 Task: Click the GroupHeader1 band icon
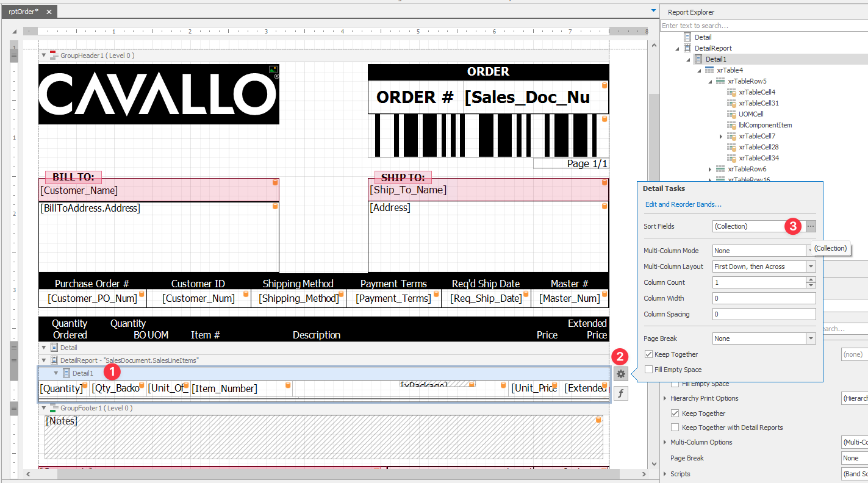54,55
